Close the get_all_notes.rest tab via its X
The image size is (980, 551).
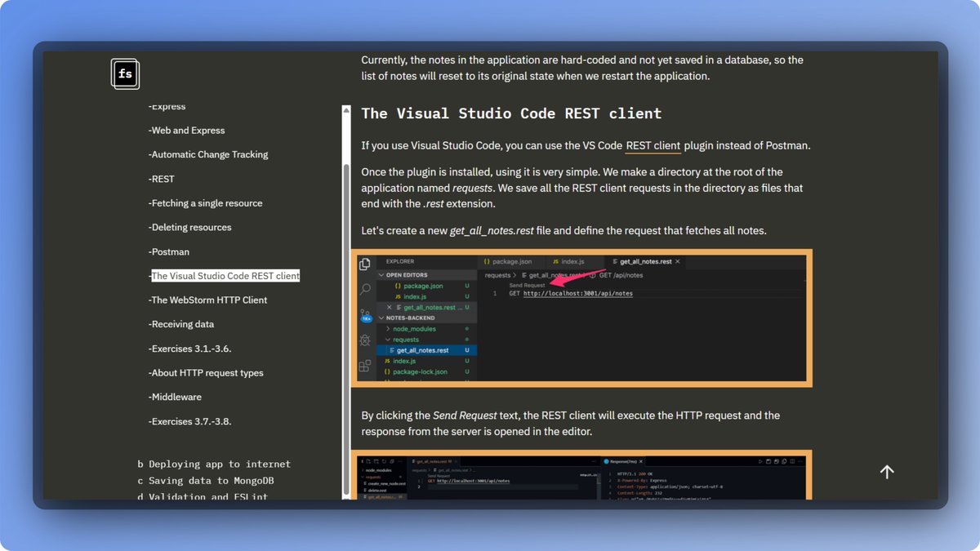(678, 261)
